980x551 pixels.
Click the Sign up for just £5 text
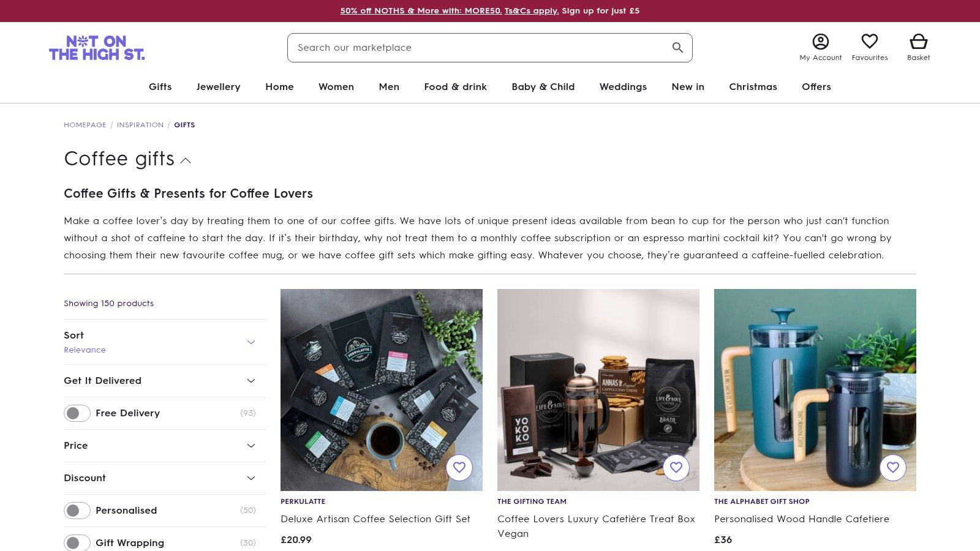pos(600,11)
